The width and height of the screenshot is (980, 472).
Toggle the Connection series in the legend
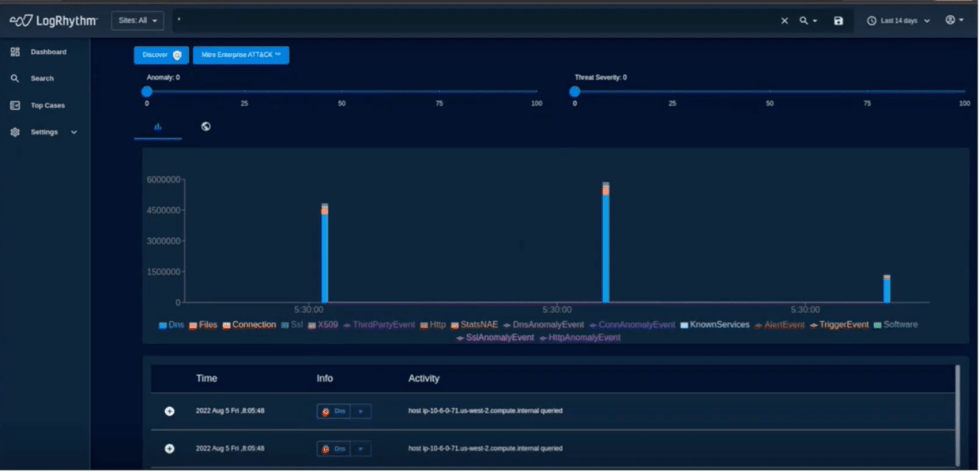[249, 325]
